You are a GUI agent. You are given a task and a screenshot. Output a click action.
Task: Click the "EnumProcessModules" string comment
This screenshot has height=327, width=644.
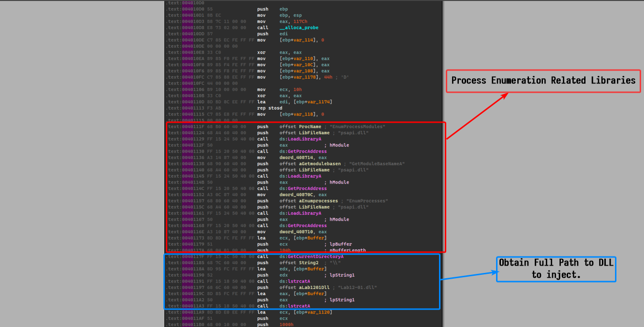coord(359,127)
